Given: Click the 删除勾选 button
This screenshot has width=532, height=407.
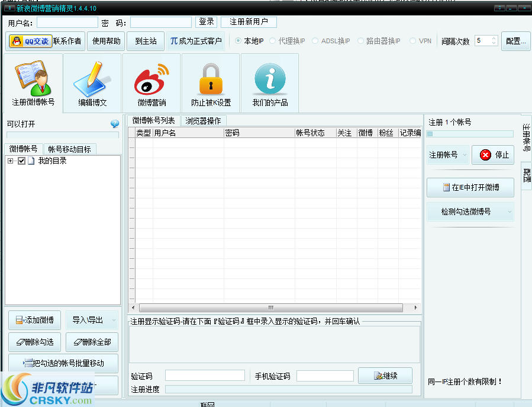Looking at the screenshot, I should [x=34, y=342].
